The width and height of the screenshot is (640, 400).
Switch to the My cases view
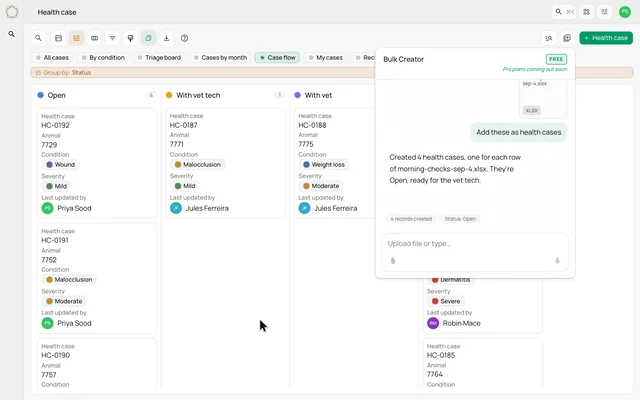point(325,58)
